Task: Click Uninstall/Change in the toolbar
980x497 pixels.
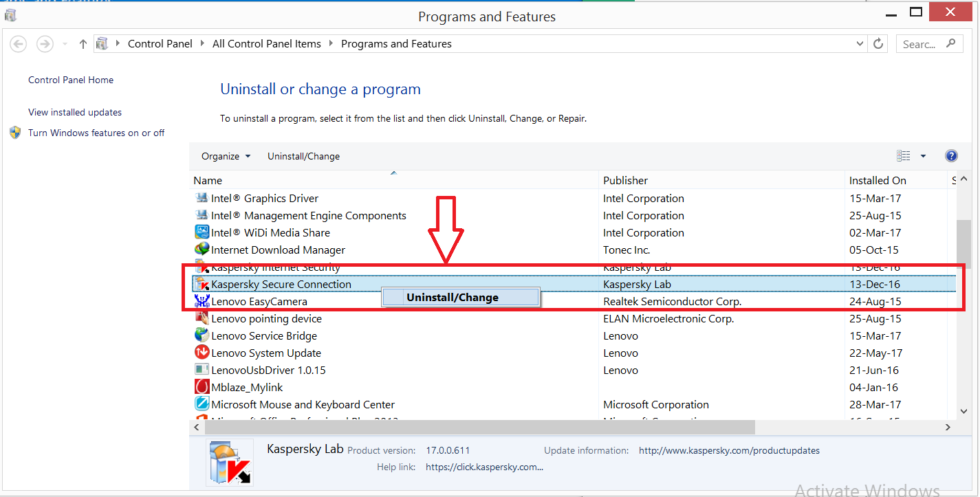Action: click(303, 156)
